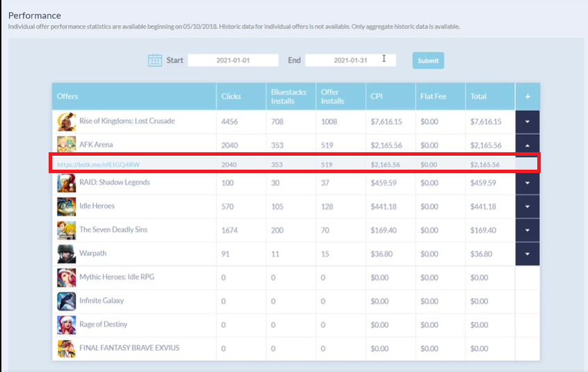The height and width of the screenshot is (372, 588).
Task: Click the 4456 clicks value
Action: click(229, 122)
